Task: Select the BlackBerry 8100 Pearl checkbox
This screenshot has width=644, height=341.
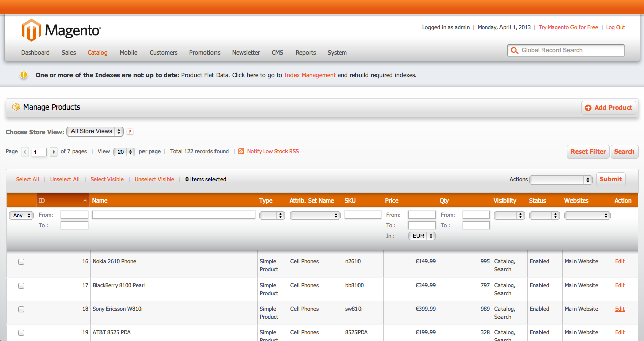Action: 21,286
